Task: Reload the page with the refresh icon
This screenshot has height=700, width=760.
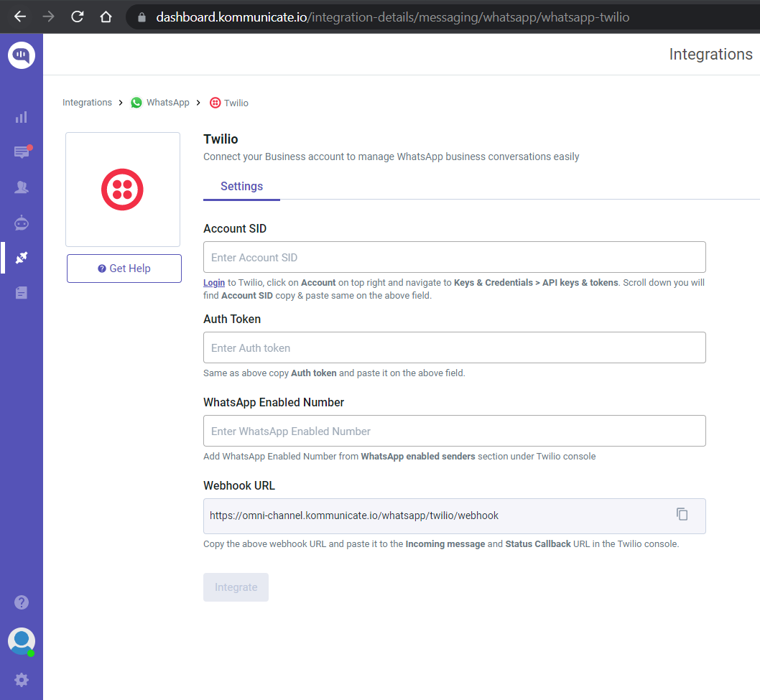Action: 77,17
